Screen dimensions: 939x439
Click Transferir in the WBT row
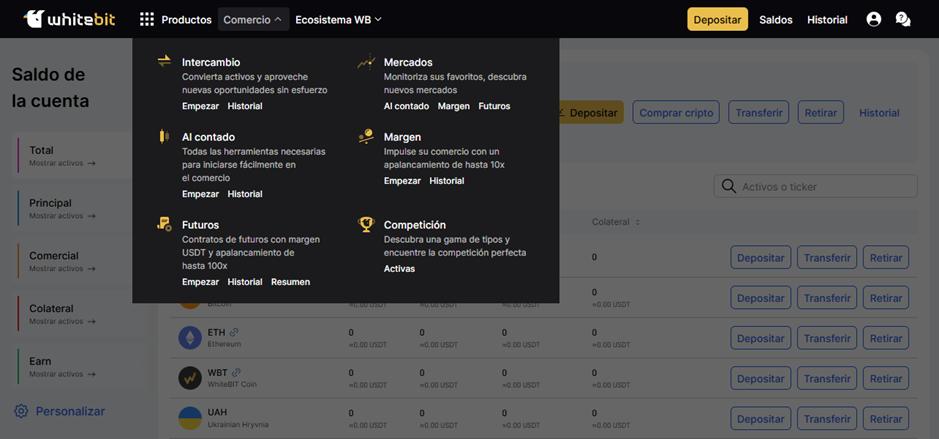(827, 379)
